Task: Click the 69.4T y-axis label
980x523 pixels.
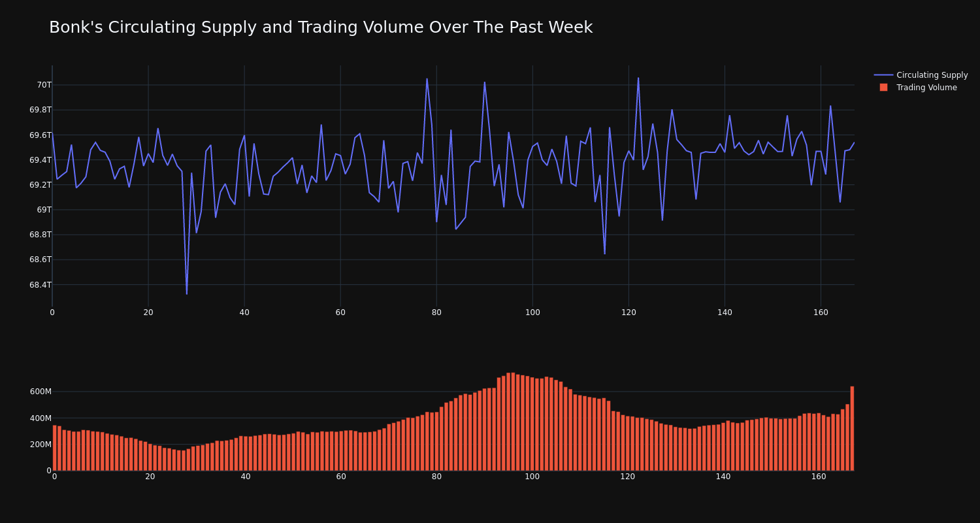Action: click(x=41, y=160)
